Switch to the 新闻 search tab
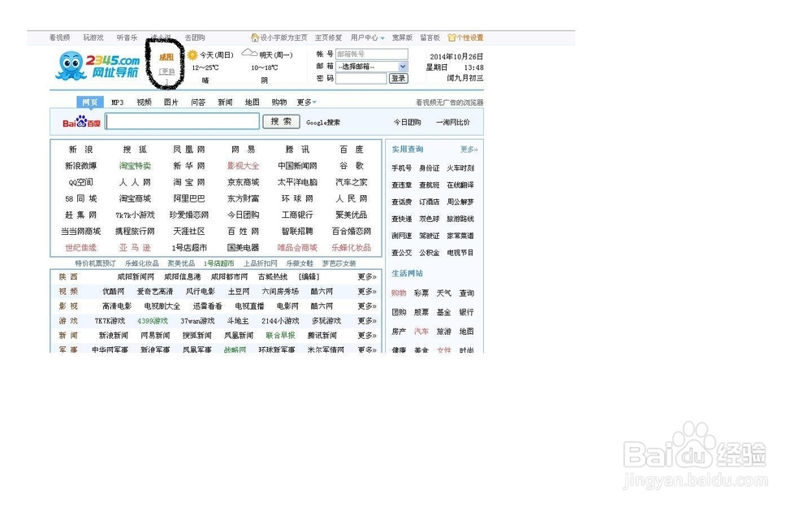The image size is (812, 508). coord(225,102)
